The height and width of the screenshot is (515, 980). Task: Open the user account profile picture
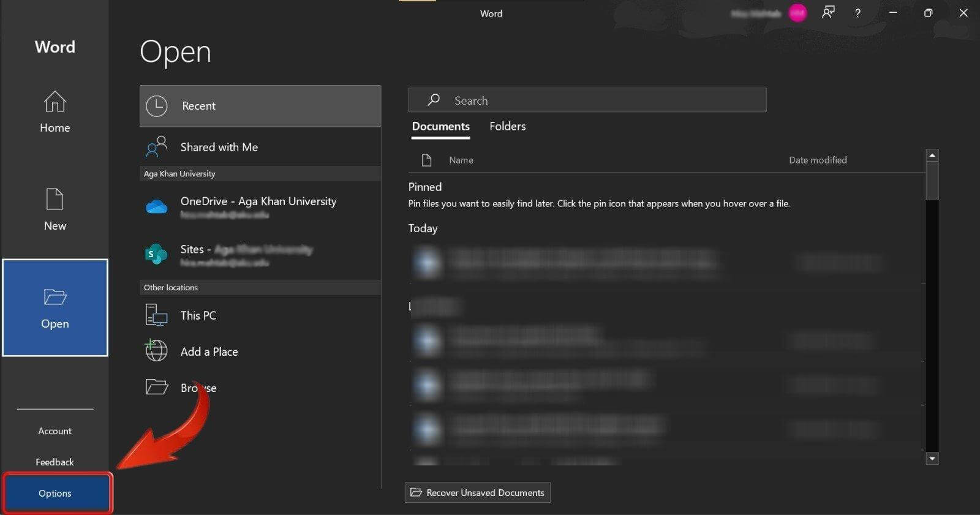[x=797, y=13]
